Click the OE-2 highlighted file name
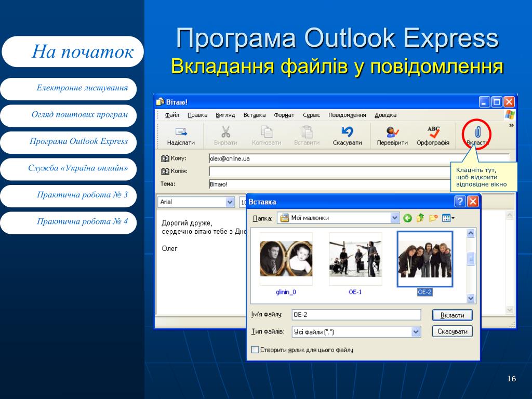532x399 pixels. [x=425, y=292]
